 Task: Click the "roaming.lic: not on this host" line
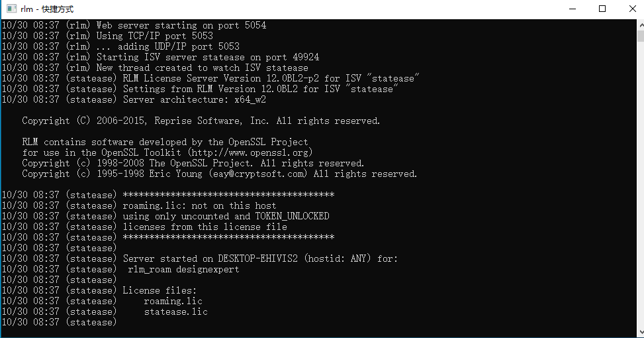pyautogui.click(x=199, y=205)
